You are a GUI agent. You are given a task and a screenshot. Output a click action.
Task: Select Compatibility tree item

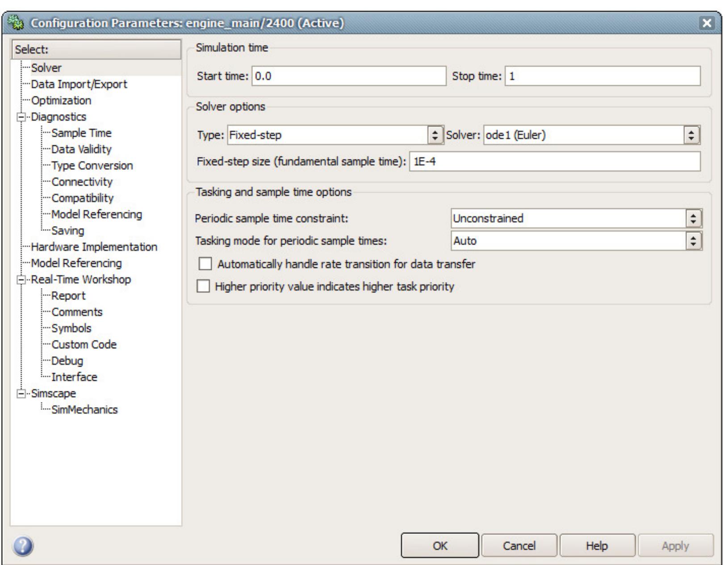[83, 198]
